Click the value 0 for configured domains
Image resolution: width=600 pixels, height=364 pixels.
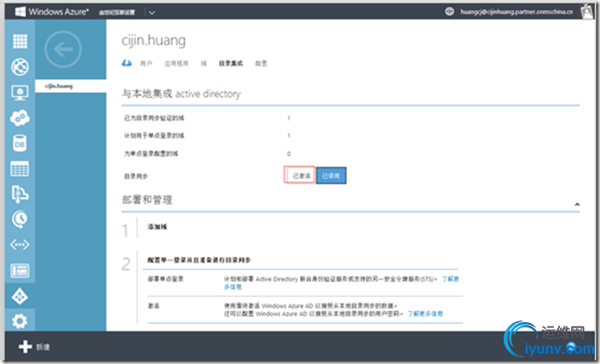[289, 154]
